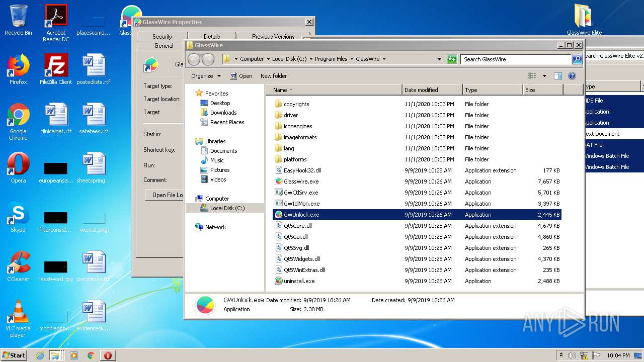Click the Open toolbar button
644x362 pixels.
241,76
